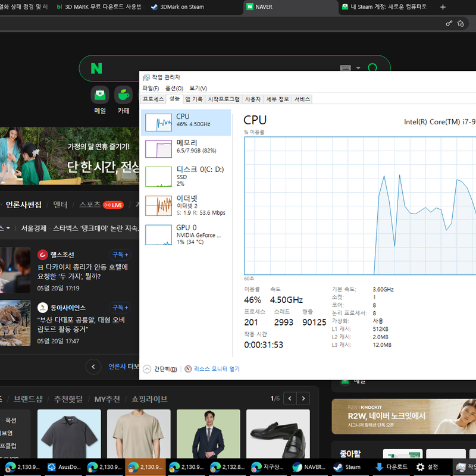The width and height of the screenshot is (476, 476).
Task: Select the 추천핫딜 shopping tab
Action: tap(68, 399)
